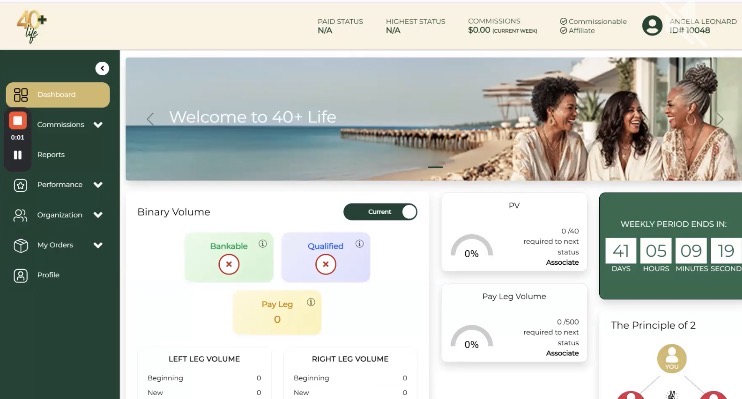This screenshot has height=399, width=742.
Task: Click the ANGELA LEONARD user name
Action: click(x=703, y=21)
